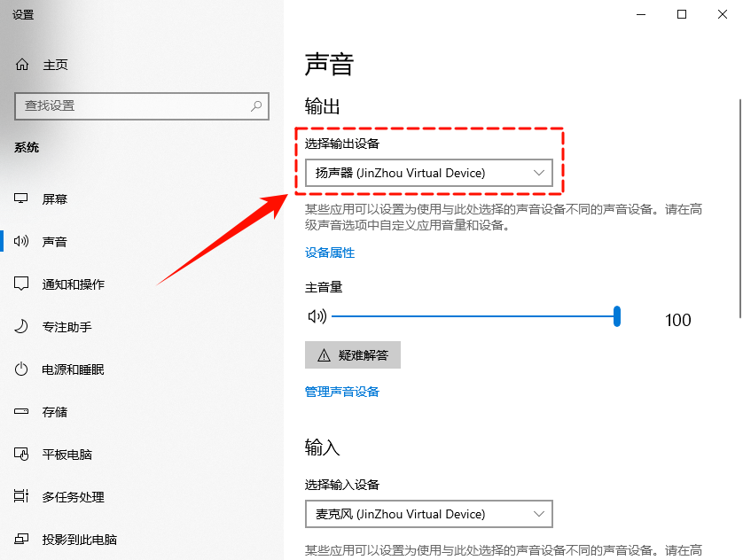Click 设置 at the window top
The image size is (743, 560).
point(23,14)
